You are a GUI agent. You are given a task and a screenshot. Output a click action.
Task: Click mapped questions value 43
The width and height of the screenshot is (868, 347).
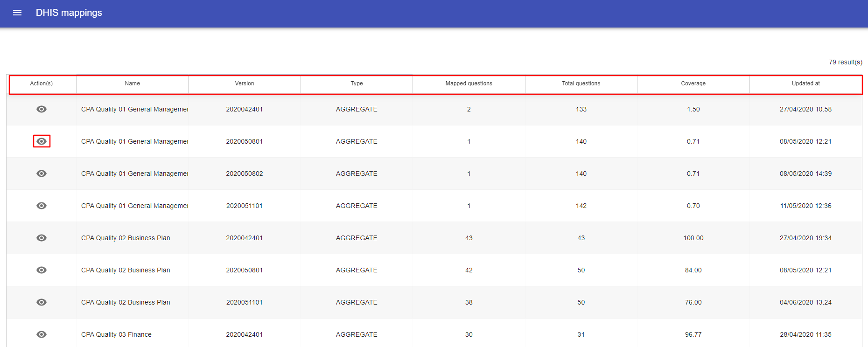[x=469, y=238]
